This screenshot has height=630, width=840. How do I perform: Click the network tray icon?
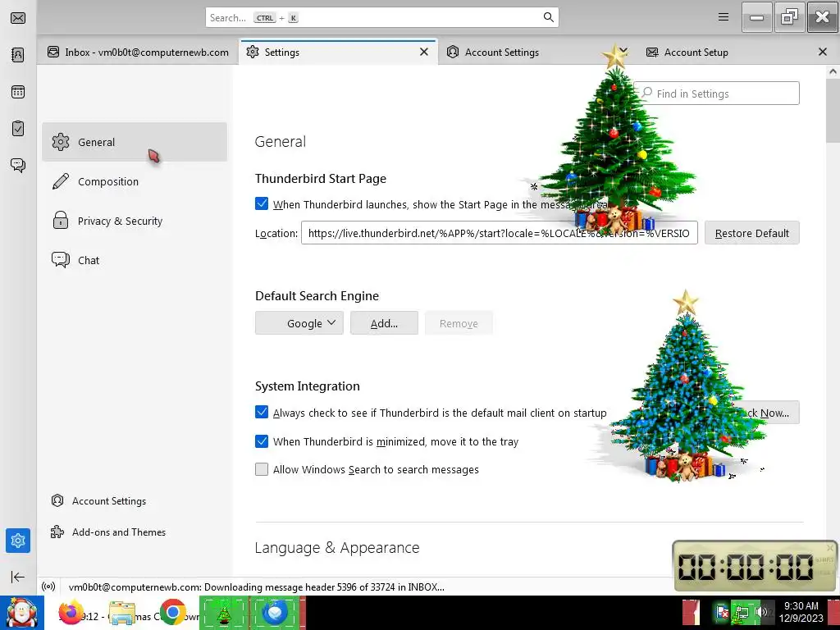[x=742, y=612]
